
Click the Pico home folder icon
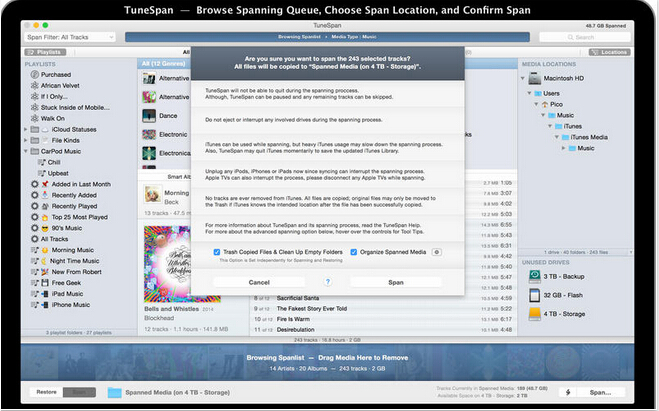click(x=545, y=104)
